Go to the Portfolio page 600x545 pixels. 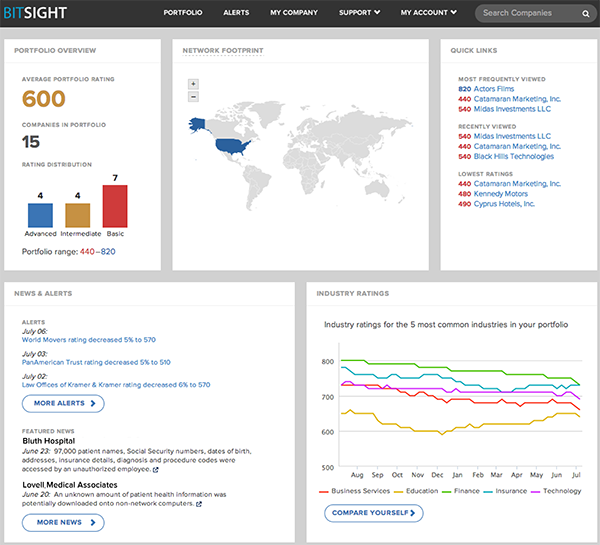pos(183,13)
